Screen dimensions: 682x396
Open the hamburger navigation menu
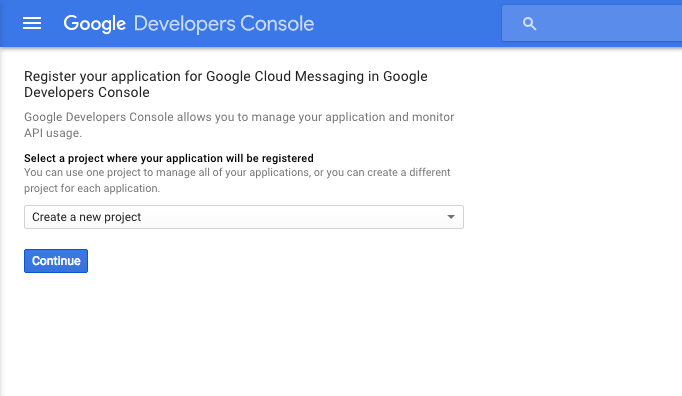tap(32, 23)
